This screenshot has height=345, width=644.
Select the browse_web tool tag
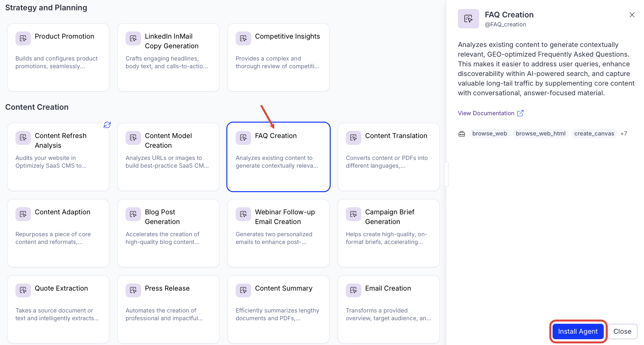click(489, 134)
